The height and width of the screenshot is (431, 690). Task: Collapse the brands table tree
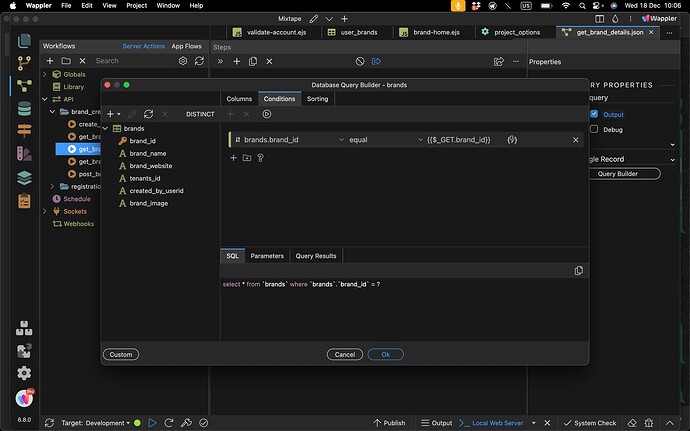point(106,129)
